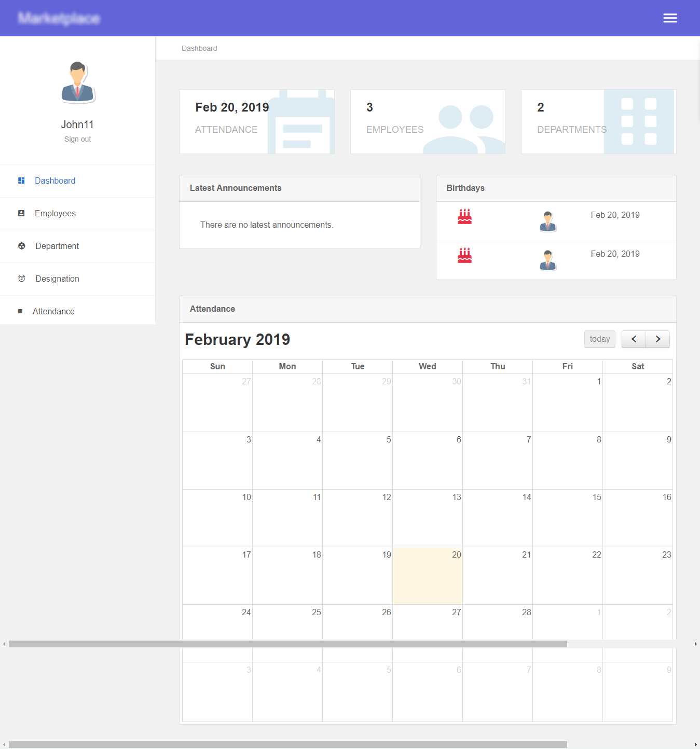This screenshot has width=700, height=749.
Task: Click the Attendance square icon in sidebar
Action: tap(21, 311)
